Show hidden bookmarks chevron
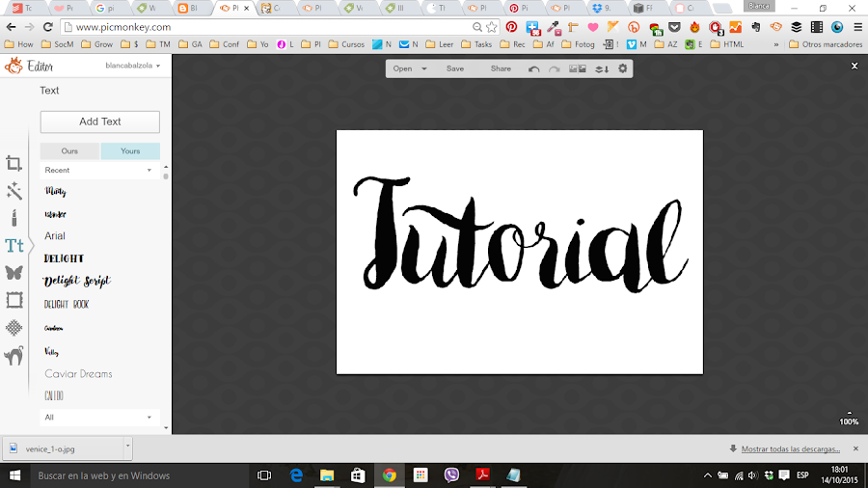 [776, 44]
